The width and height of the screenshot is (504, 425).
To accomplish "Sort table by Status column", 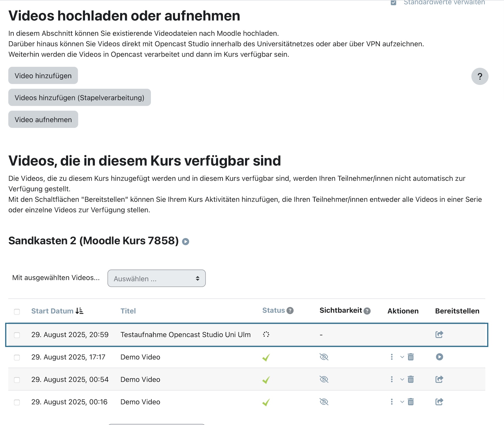I will 273,310.
